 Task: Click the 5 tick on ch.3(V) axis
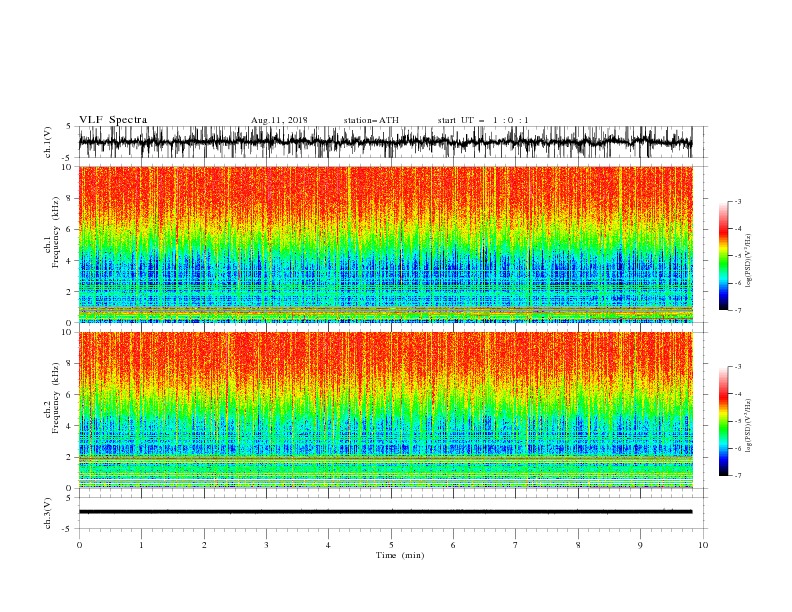pyautogui.click(x=69, y=498)
